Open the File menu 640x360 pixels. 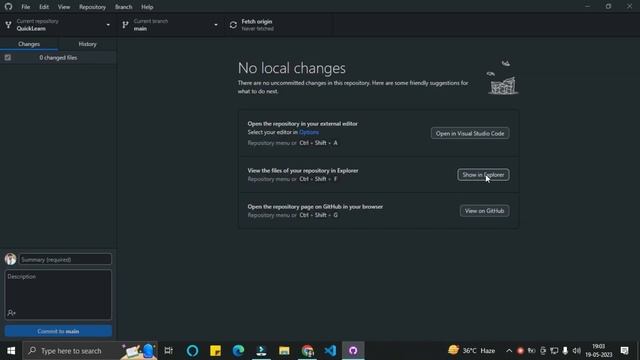coord(25,7)
